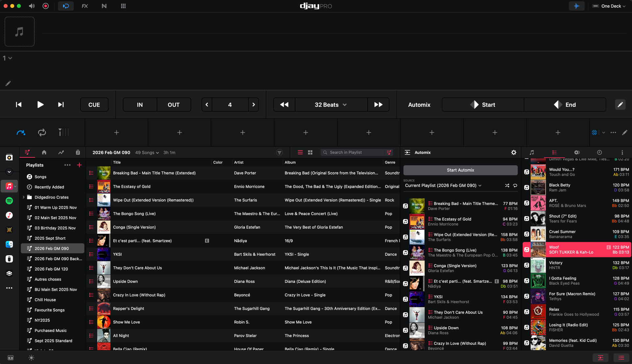The height and width of the screenshot is (364, 632).
Task: Click the system volume speaker icon
Action: point(32,6)
